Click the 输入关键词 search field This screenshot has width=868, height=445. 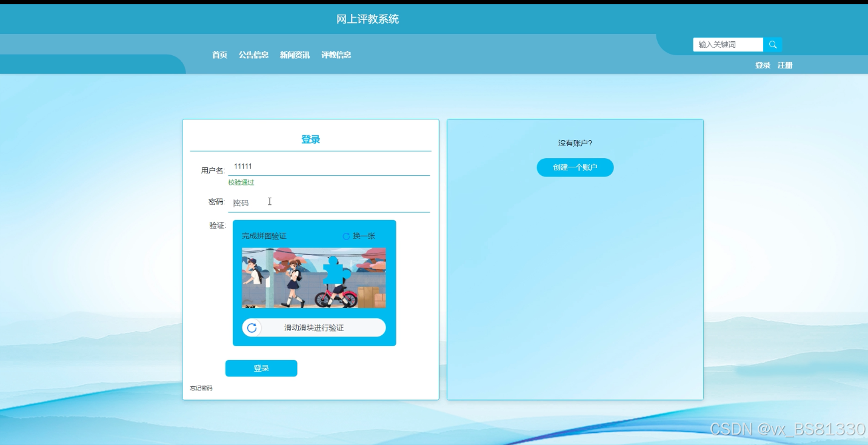(728, 44)
